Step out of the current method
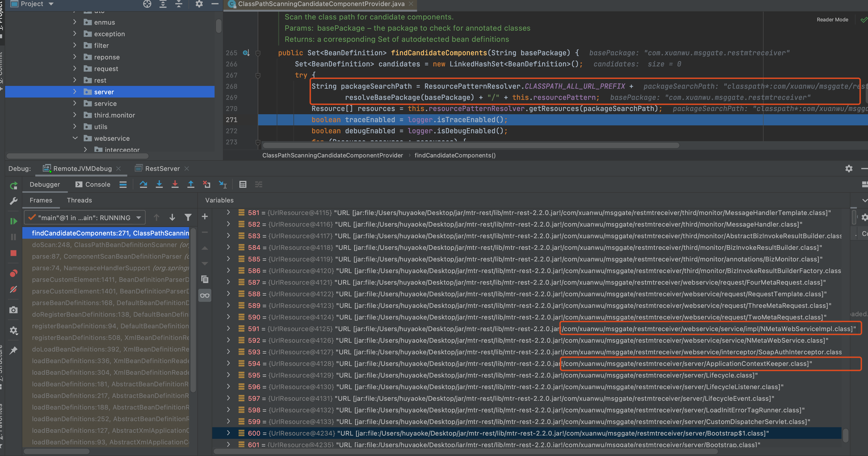Image resolution: width=868 pixels, height=456 pixels. [x=191, y=184]
